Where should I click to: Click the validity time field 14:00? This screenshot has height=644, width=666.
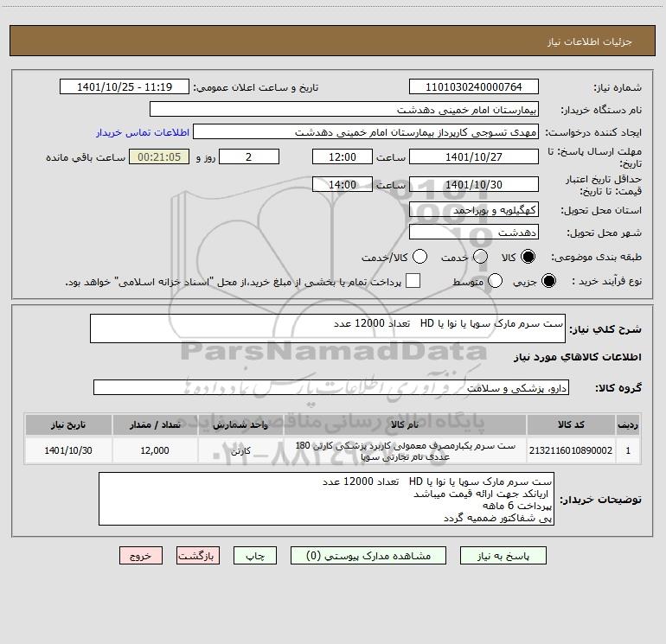pos(343,184)
